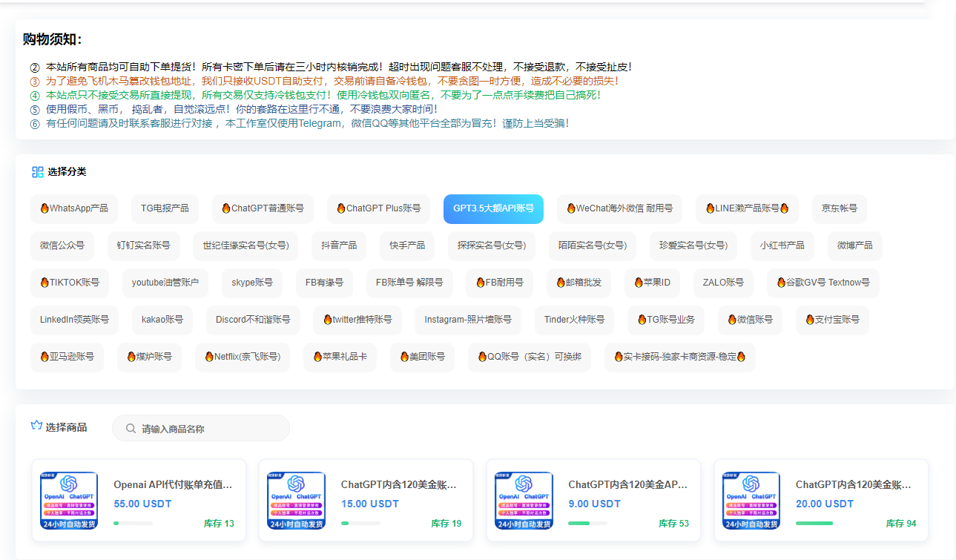Viewport: 956px width, 560px height.
Task: Select the WhatsApp产品 category
Action: (x=74, y=209)
